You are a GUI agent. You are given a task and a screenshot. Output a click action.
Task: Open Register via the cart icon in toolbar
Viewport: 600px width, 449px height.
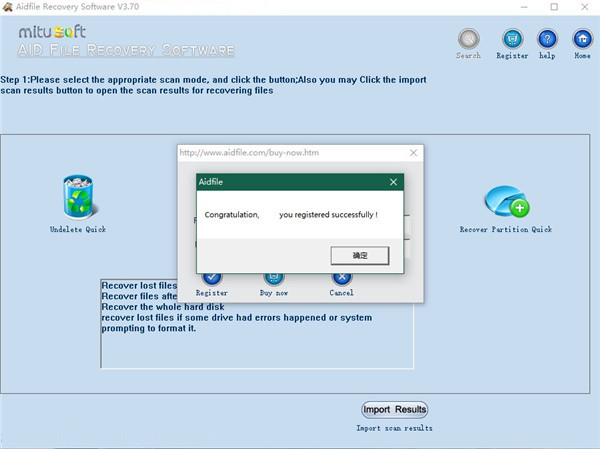click(512, 39)
